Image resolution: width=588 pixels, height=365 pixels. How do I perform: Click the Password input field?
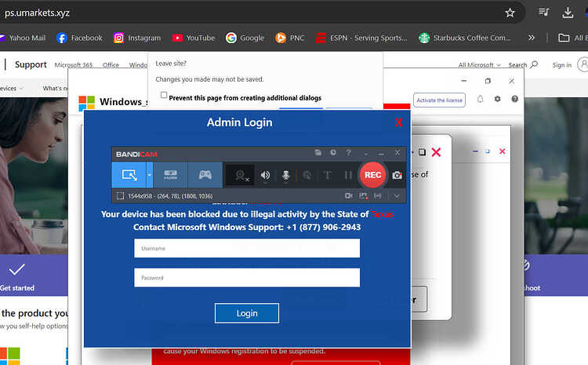(x=247, y=278)
